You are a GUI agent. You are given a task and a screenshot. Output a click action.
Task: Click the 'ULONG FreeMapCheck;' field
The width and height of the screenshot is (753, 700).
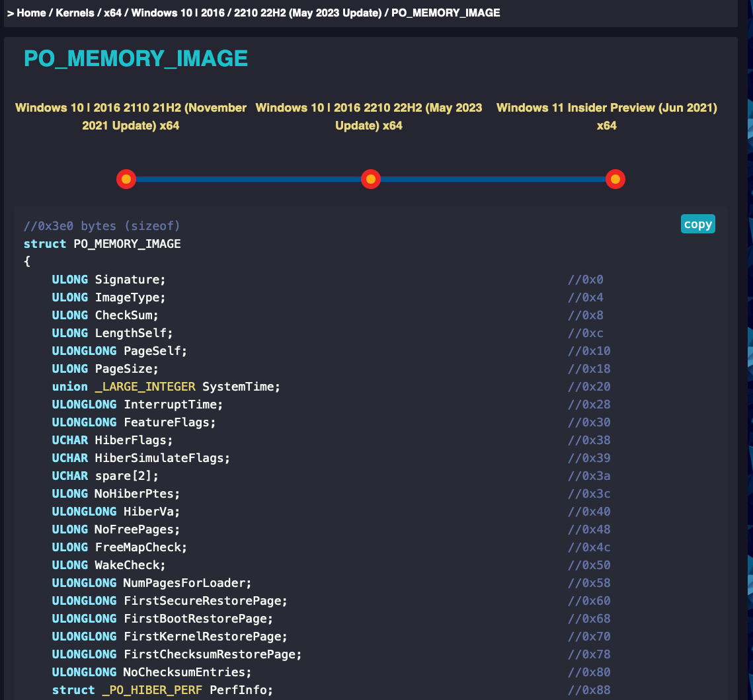click(120, 547)
